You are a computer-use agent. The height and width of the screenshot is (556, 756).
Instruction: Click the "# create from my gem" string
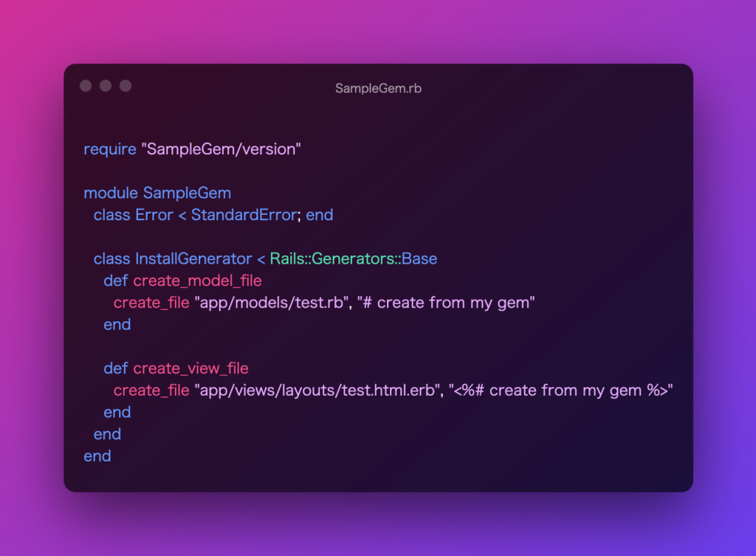446,303
